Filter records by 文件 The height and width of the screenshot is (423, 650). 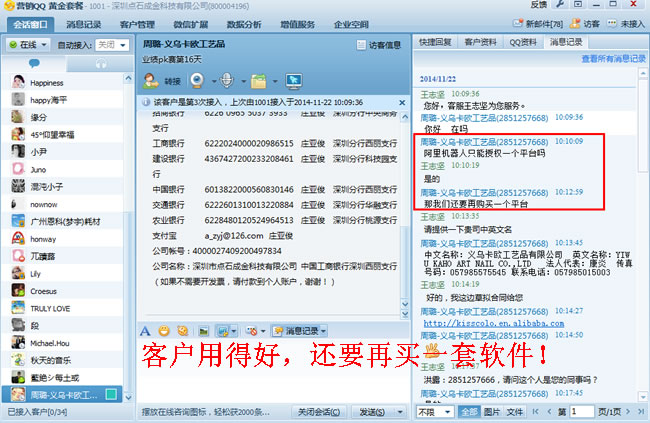click(x=515, y=412)
